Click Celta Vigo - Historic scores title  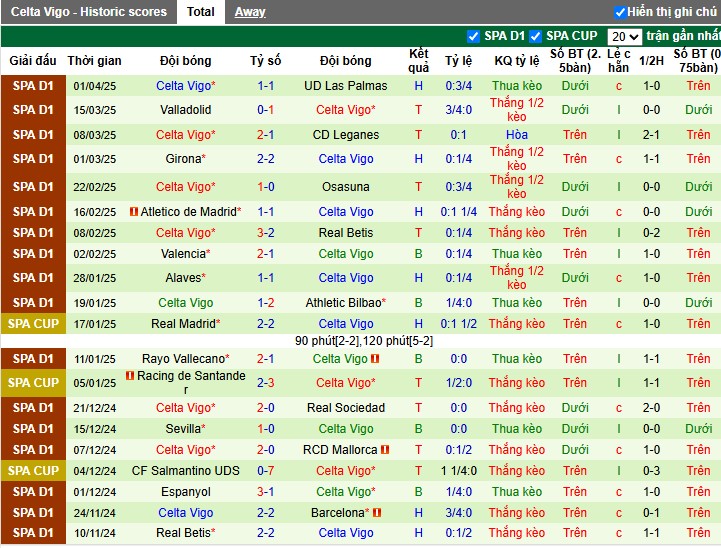(89, 11)
